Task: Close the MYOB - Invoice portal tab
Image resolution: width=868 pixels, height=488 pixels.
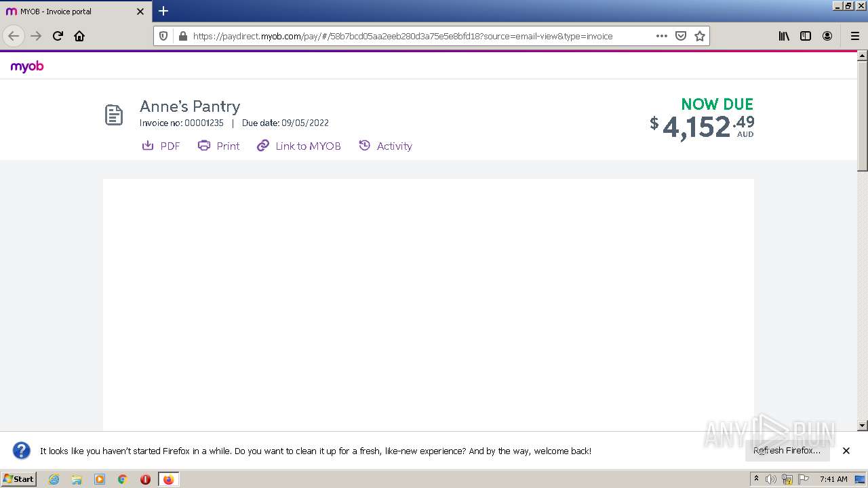Action: [140, 12]
